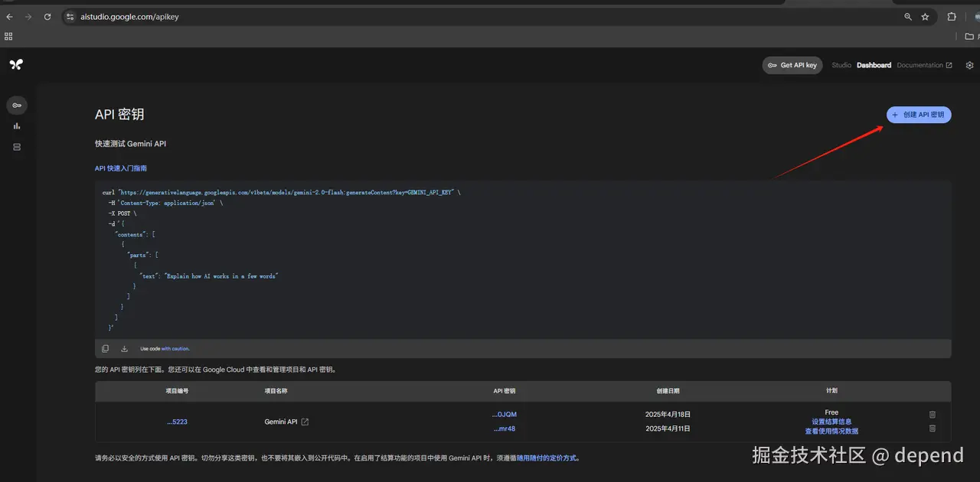
Task: Click the 设置结算信息 link
Action: tap(831, 422)
